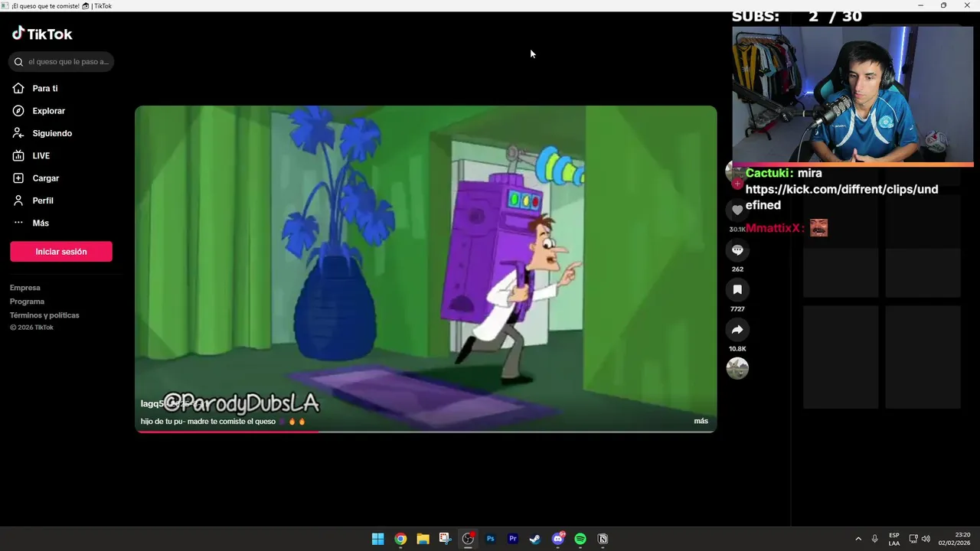Open File Explorer from the taskbar
The height and width of the screenshot is (551, 980).
[423, 539]
